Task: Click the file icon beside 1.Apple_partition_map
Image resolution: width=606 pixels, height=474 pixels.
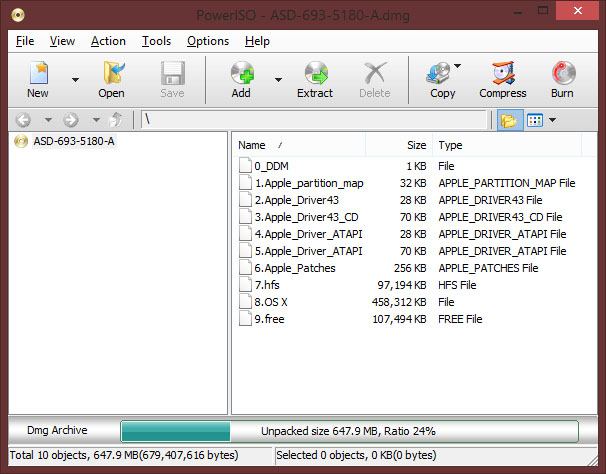Action: click(245, 182)
